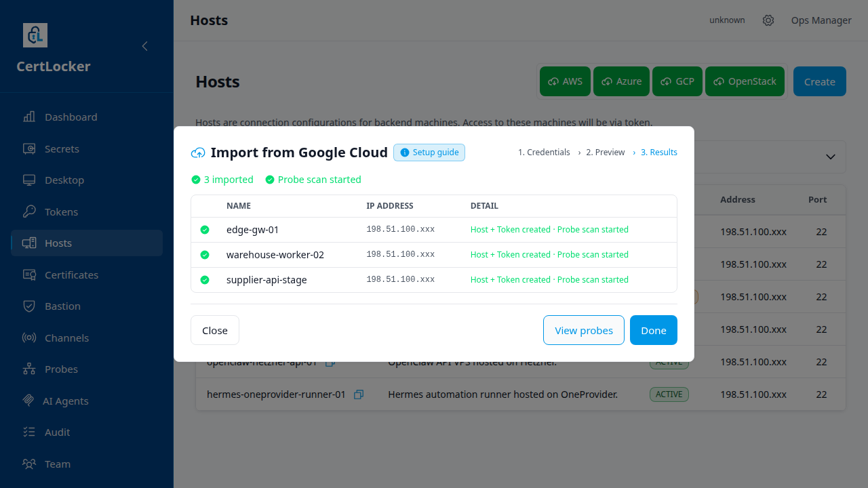Import hosts from GCP

point(677,81)
